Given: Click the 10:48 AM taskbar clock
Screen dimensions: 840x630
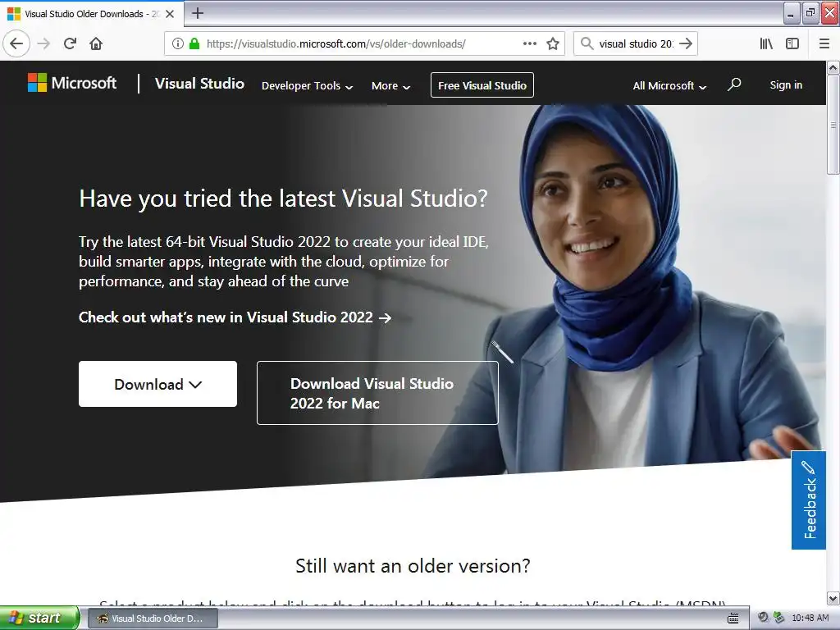Looking at the screenshot, I should coord(810,618).
